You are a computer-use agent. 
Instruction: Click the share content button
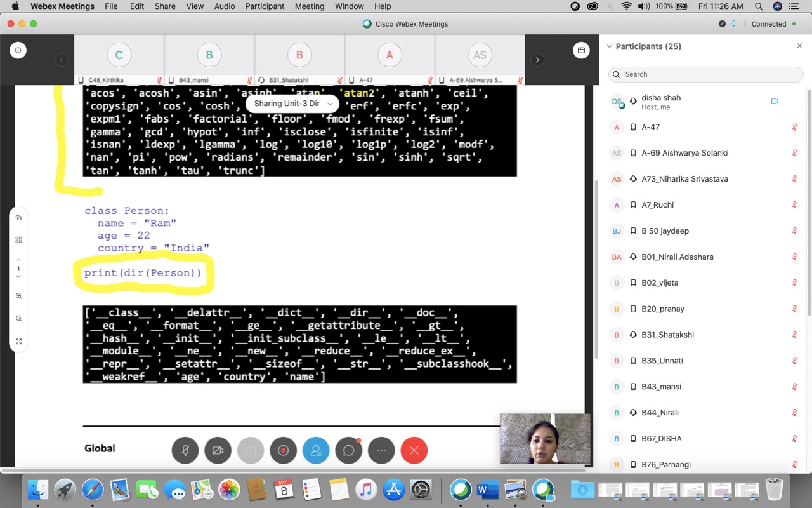coord(251,450)
